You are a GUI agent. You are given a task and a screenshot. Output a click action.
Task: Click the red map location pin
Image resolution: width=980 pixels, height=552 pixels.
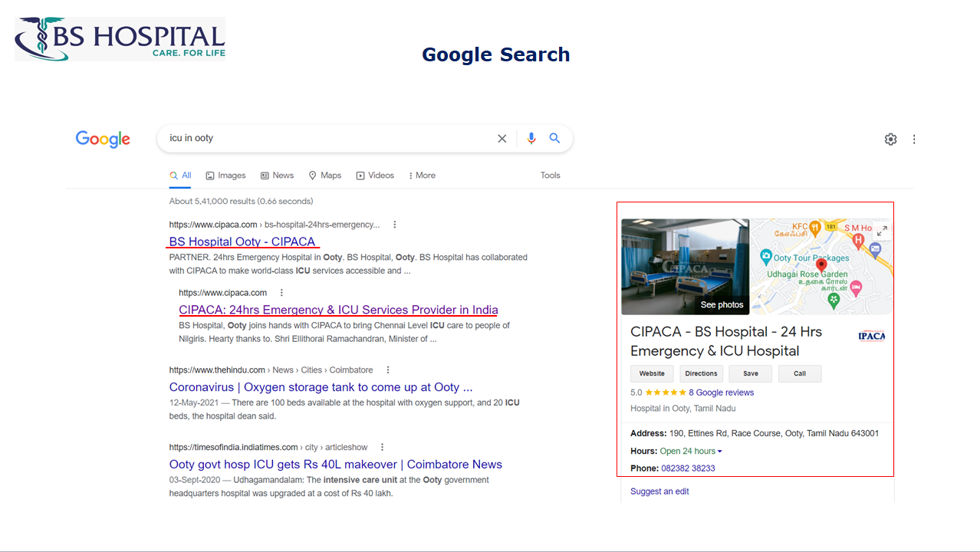(821, 265)
